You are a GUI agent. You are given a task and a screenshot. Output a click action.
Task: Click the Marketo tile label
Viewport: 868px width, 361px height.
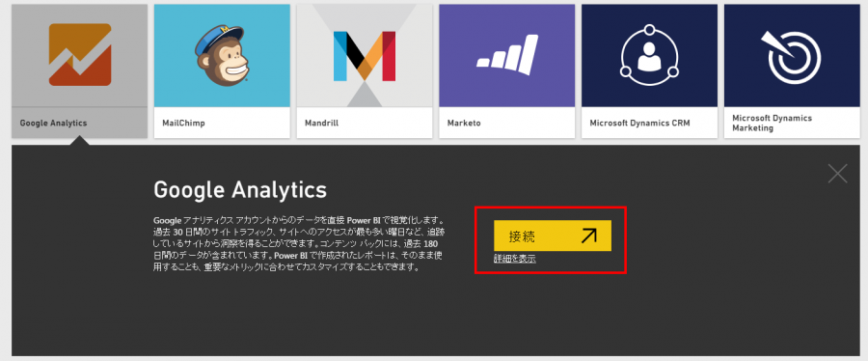(463, 123)
